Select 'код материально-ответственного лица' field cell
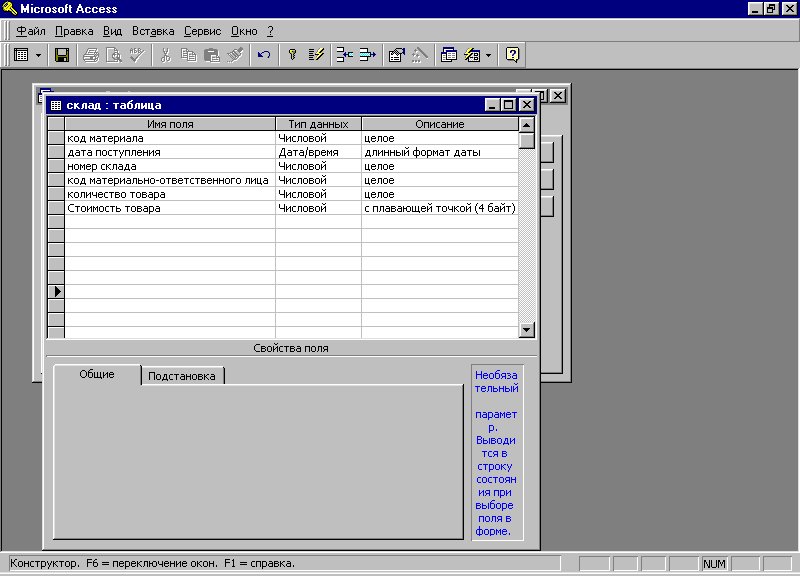Screen dimensions: 800x576 [x=170, y=180]
